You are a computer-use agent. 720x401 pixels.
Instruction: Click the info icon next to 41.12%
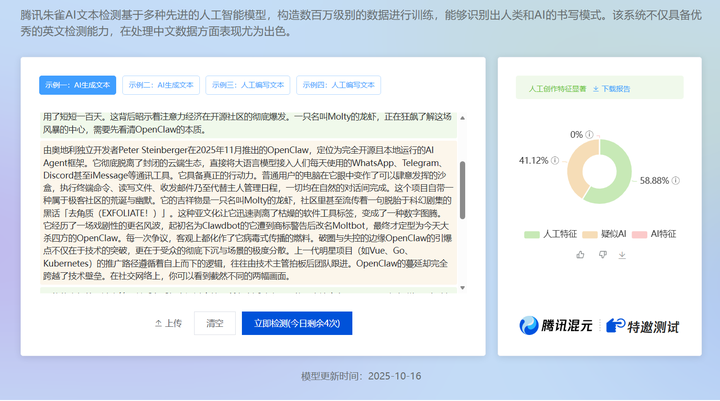click(555, 160)
